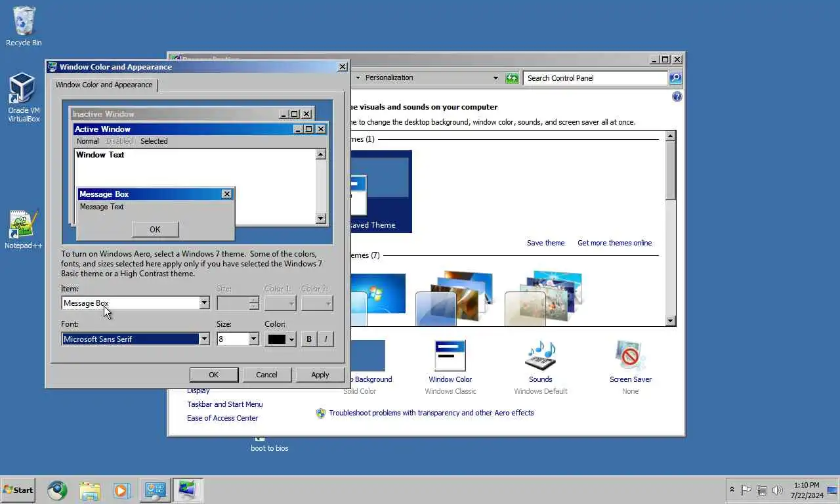Viewport: 840px width, 504px height.
Task: Click Troubleshoot problems with transparency link
Action: [x=431, y=413]
